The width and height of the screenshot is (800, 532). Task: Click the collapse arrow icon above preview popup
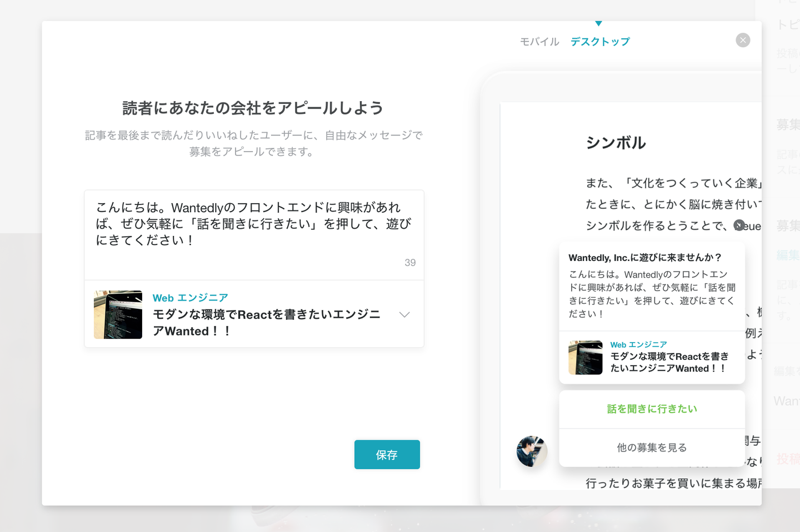pos(739,225)
